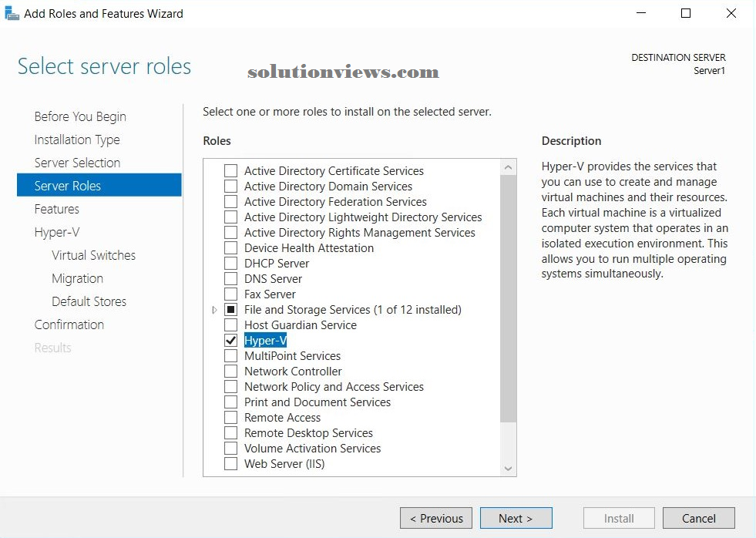Select Print and Document Services label
The width and height of the screenshot is (756, 538).
click(318, 402)
